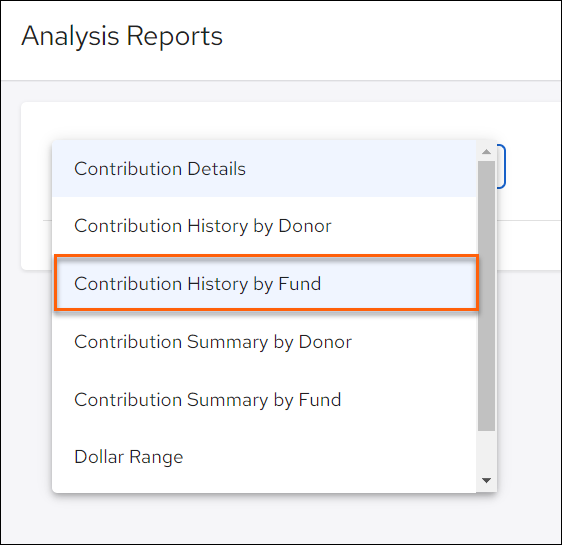Click the word Details in Contribution Details
This screenshot has height=545, width=562.
(x=216, y=168)
